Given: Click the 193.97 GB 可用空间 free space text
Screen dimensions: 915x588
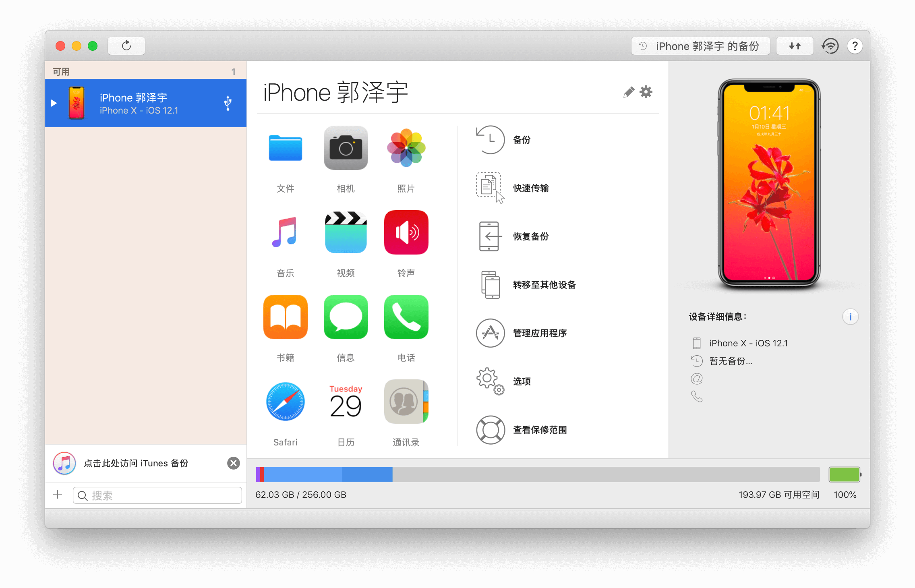Looking at the screenshot, I should 779,495.
